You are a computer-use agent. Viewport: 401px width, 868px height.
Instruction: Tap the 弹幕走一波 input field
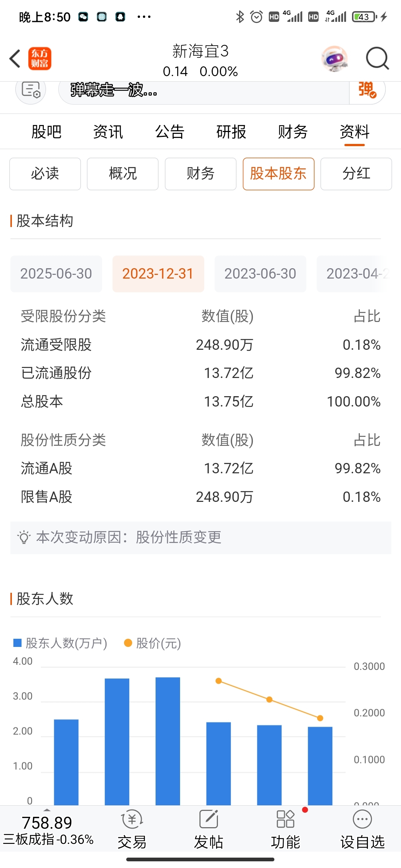coord(203,90)
